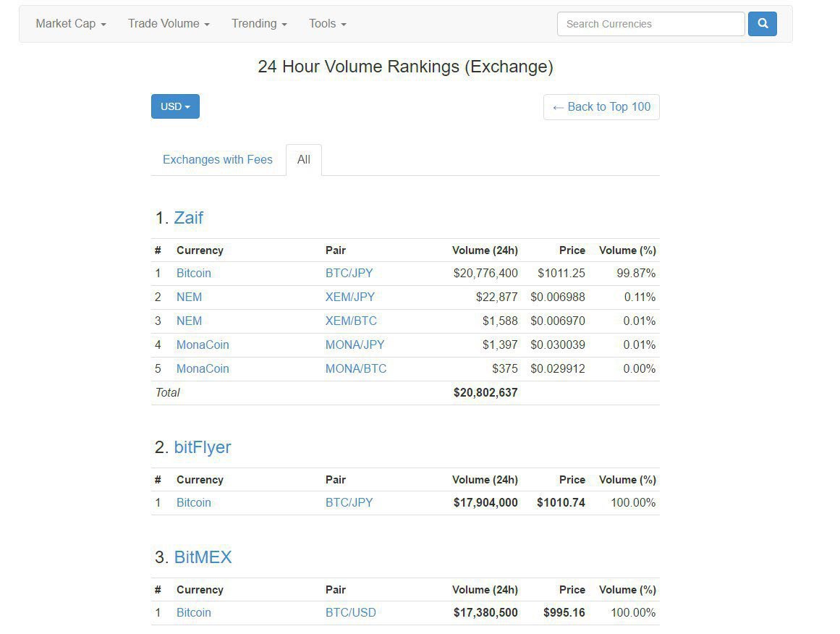Click the $0.030039 price value
The image size is (840, 634).
click(x=558, y=345)
